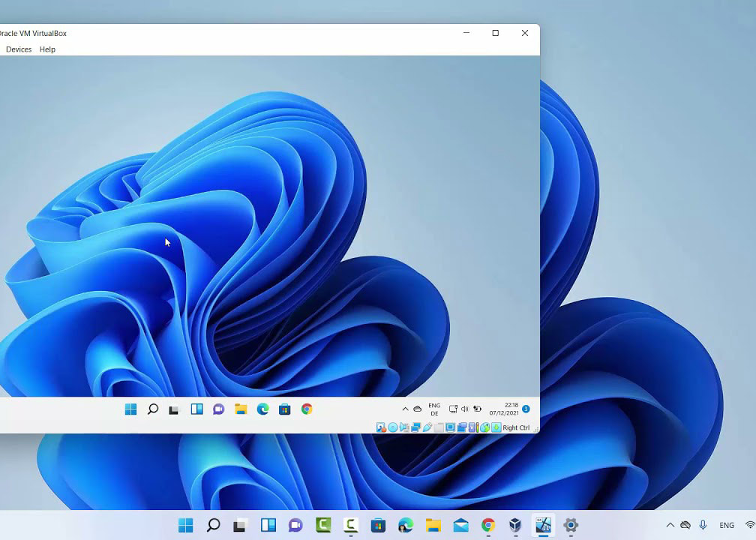Open the Help menu in VirtualBox
The image size is (756, 540).
[47, 49]
